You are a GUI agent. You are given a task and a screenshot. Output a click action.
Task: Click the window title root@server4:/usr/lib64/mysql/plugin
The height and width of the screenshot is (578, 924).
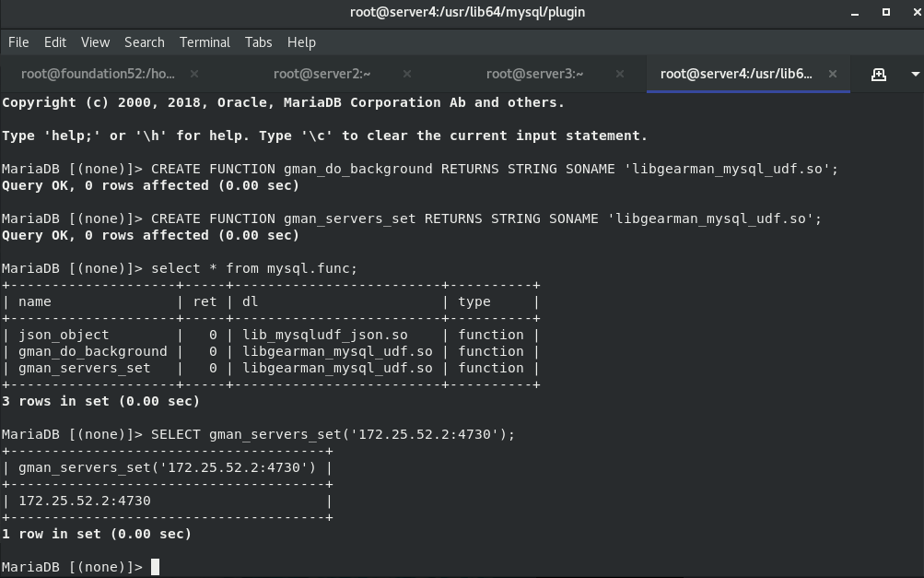[x=467, y=12]
